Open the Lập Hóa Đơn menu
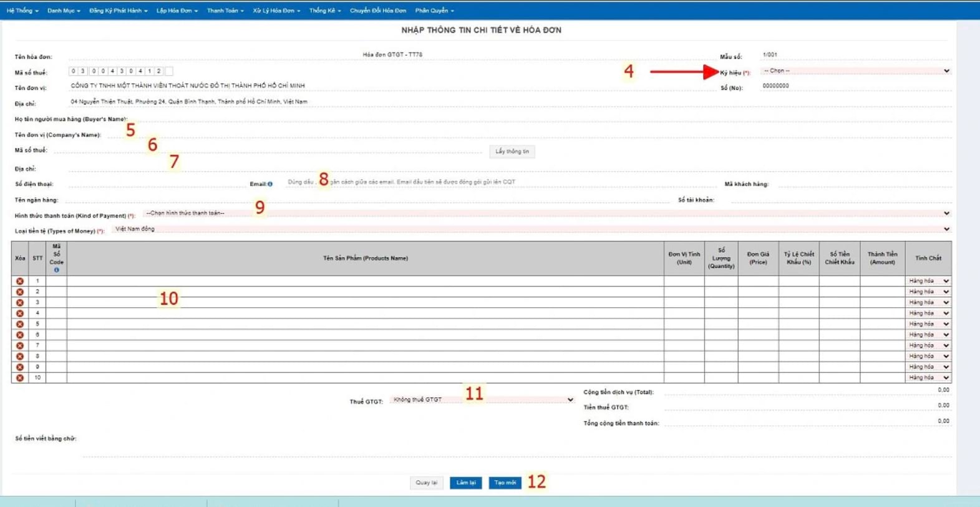980x507 pixels. pyautogui.click(x=177, y=11)
